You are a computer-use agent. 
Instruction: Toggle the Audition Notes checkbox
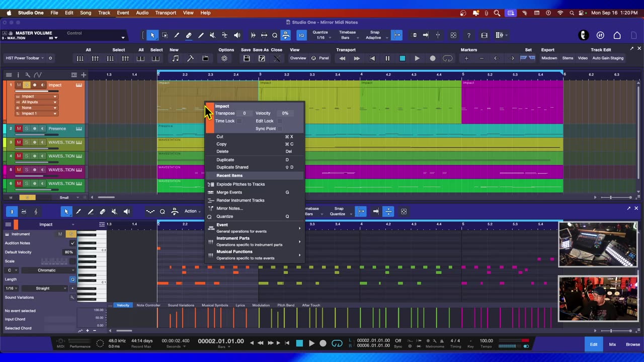[72, 243]
